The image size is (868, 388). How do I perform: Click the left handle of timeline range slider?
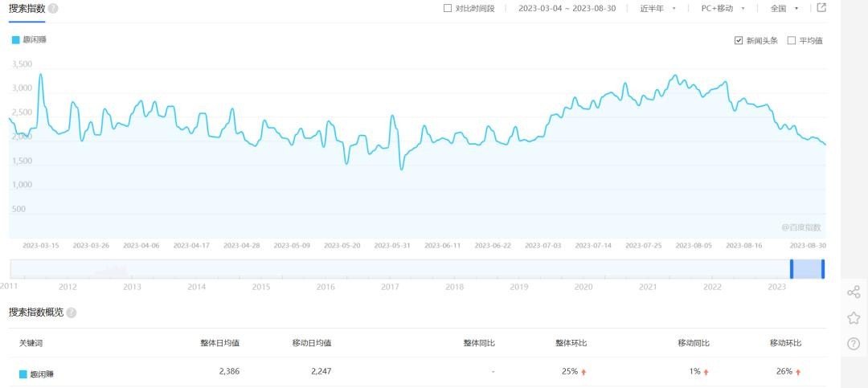click(791, 268)
